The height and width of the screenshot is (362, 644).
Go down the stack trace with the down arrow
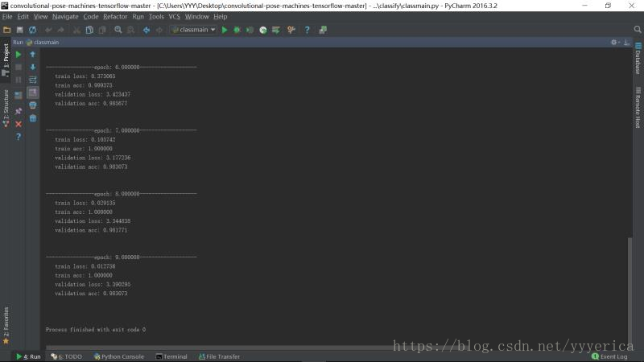(33, 67)
